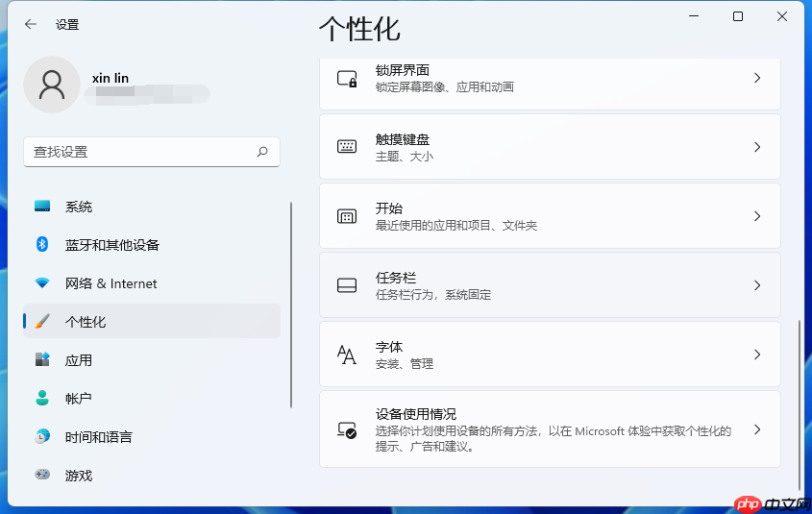
Task: Select the 个性化 category
Action: coord(152,322)
